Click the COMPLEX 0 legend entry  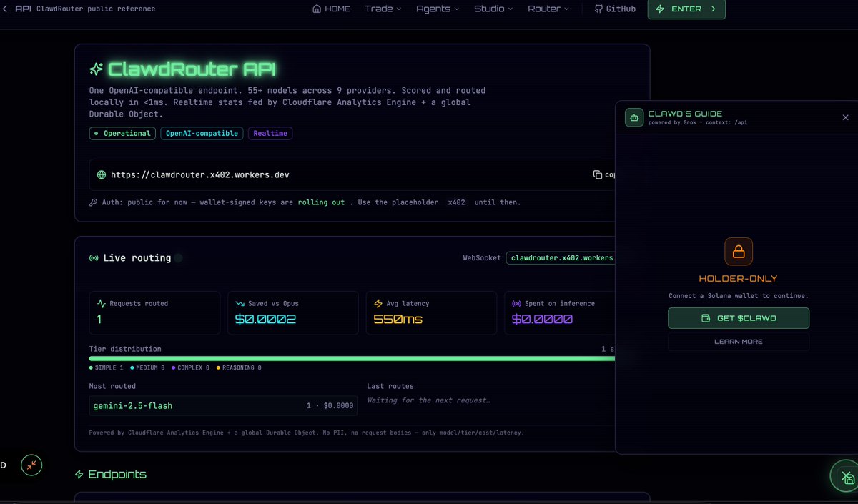pos(190,367)
